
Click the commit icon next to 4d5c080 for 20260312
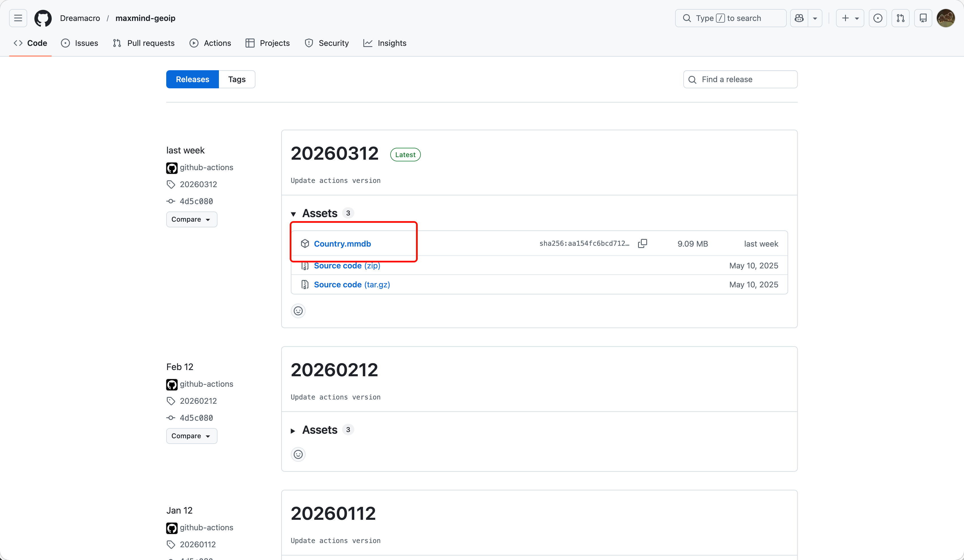click(x=170, y=201)
